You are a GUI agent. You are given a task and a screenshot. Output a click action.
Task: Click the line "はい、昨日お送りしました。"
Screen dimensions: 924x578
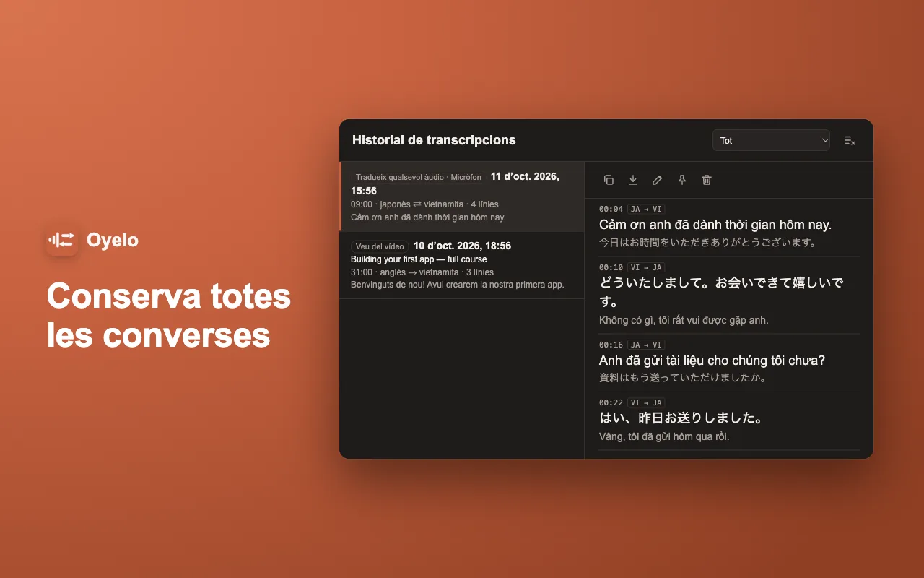coord(681,418)
